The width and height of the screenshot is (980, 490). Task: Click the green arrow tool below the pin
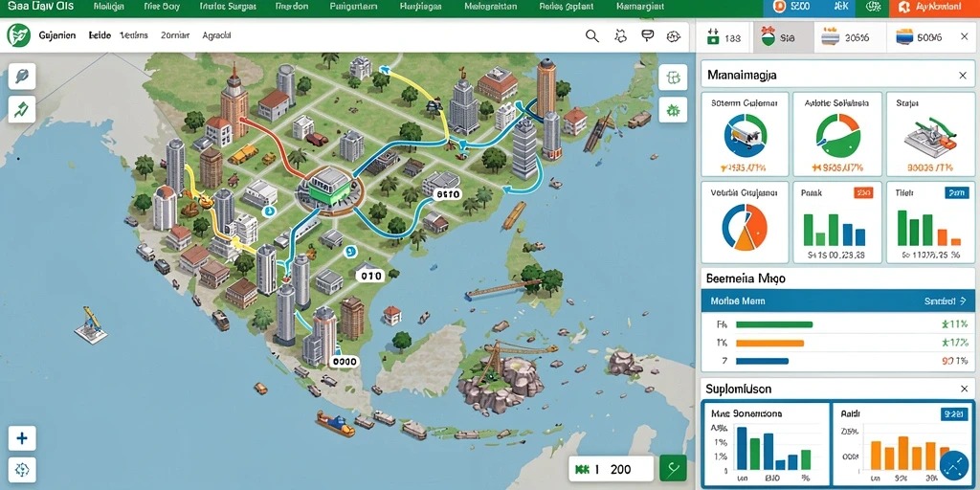(x=22, y=109)
